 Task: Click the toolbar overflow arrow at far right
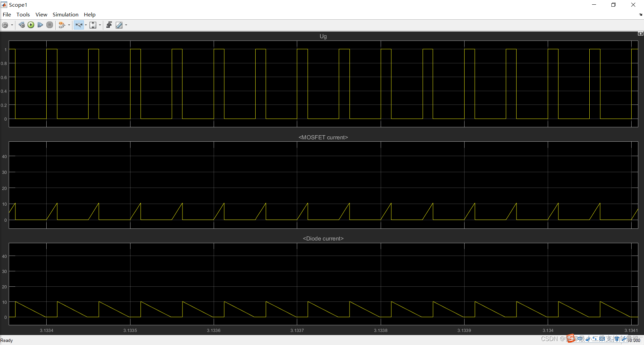click(x=641, y=15)
